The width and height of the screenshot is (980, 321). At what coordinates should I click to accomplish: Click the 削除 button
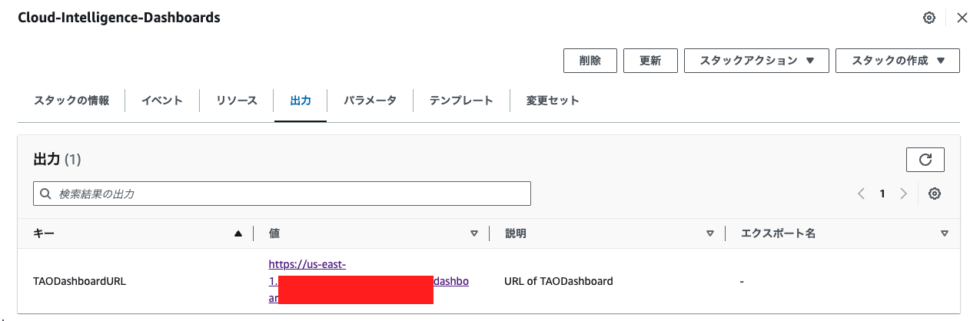coord(590,61)
